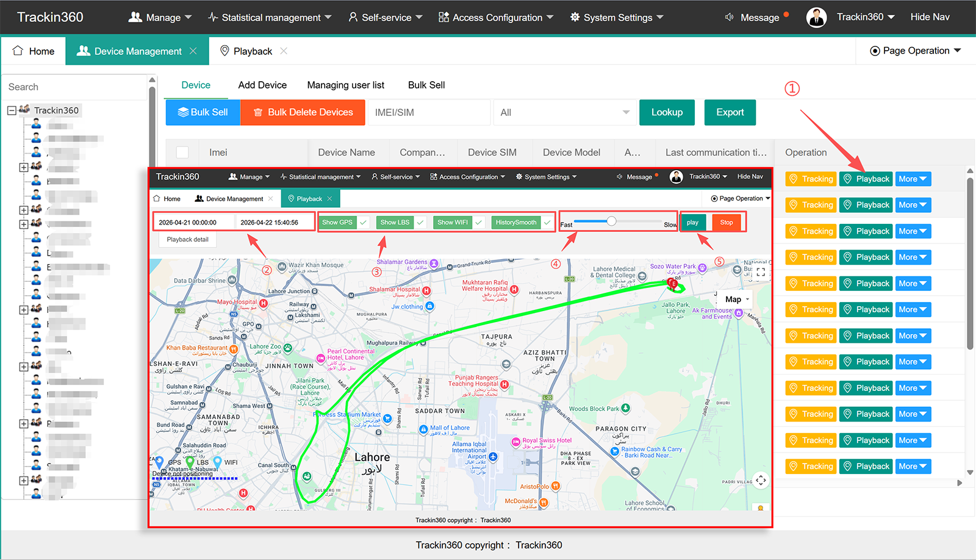Open the Access Configuration dropdown in top bar
This screenshot has width=976, height=560.
coord(496,17)
